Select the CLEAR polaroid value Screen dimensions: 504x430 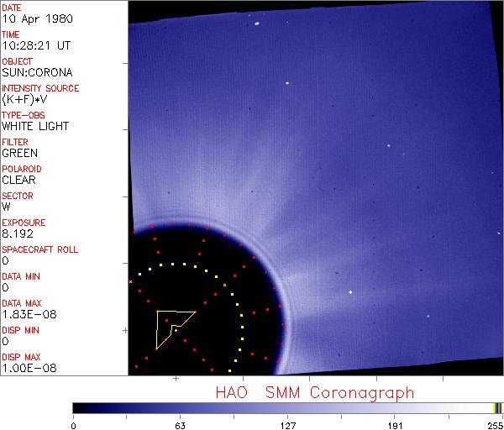(18, 180)
